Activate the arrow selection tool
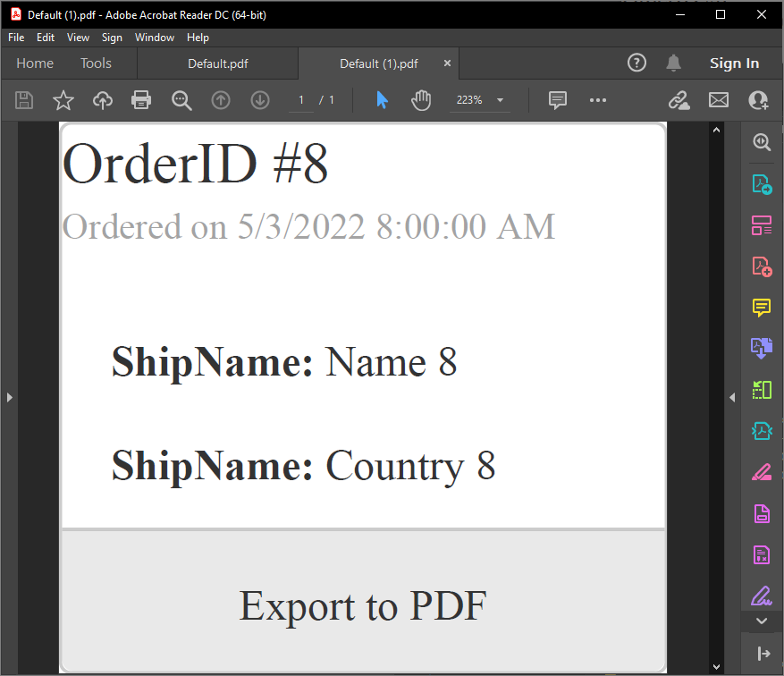This screenshot has height=676, width=784. pyautogui.click(x=382, y=100)
